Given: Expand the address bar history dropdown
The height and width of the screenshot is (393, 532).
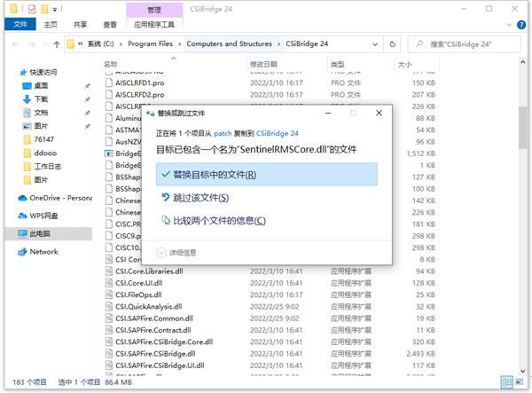Looking at the screenshot, I should pos(375,44).
